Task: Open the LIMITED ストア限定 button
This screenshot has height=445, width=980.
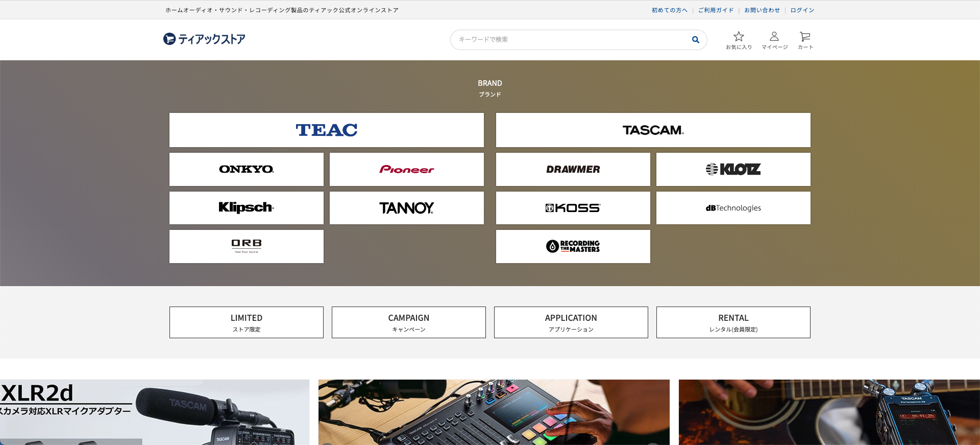Action: (x=247, y=322)
